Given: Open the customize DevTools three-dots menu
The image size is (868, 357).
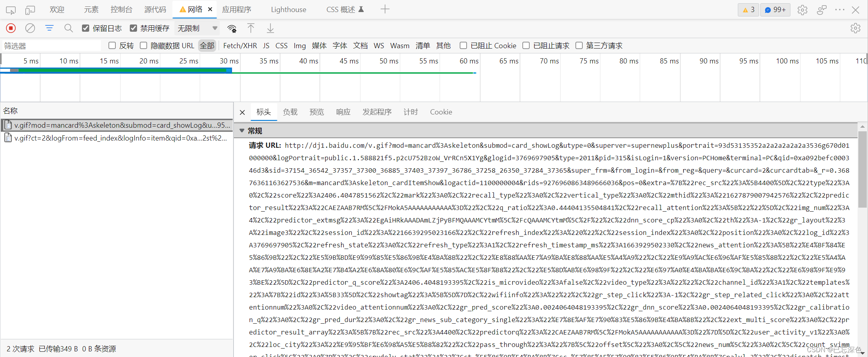Looking at the screenshot, I should coord(840,10).
